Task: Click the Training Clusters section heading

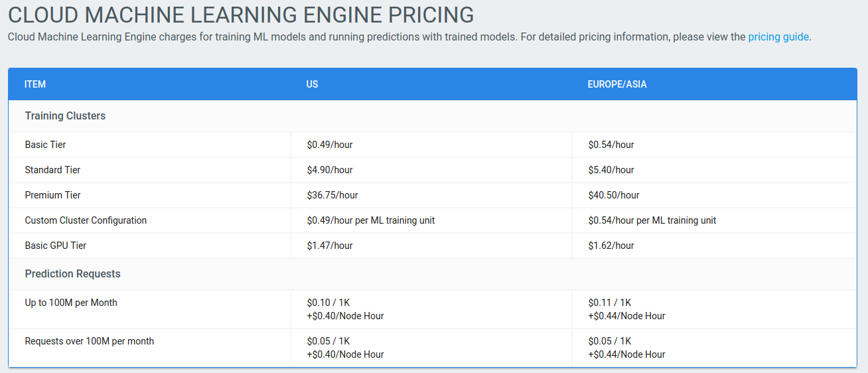Action: [65, 116]
